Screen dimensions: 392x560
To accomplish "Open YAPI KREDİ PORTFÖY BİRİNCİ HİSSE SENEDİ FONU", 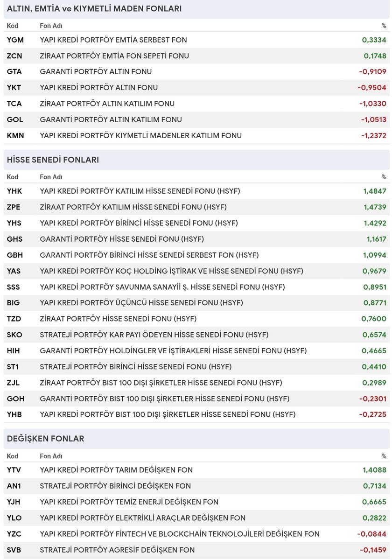I will coord(139,223).
